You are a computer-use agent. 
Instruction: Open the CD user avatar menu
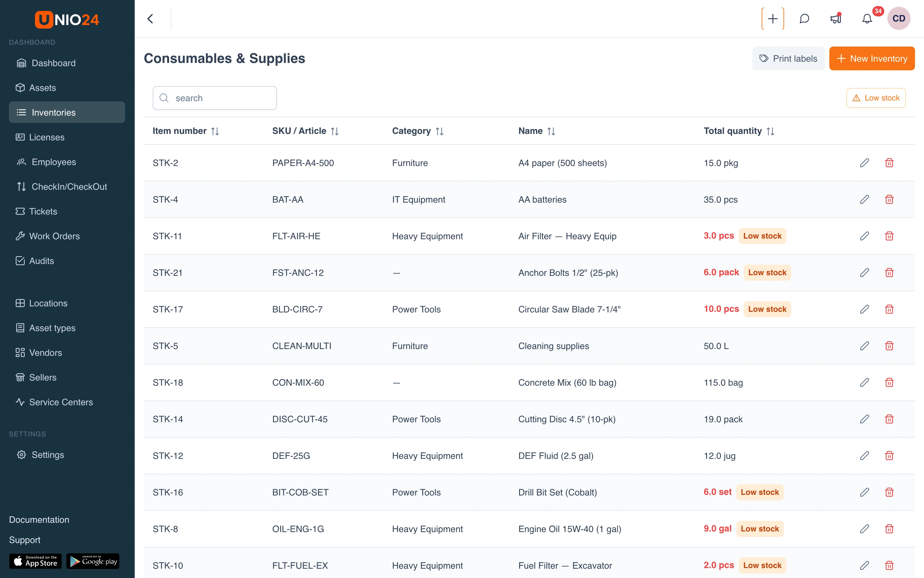point(899,18)
